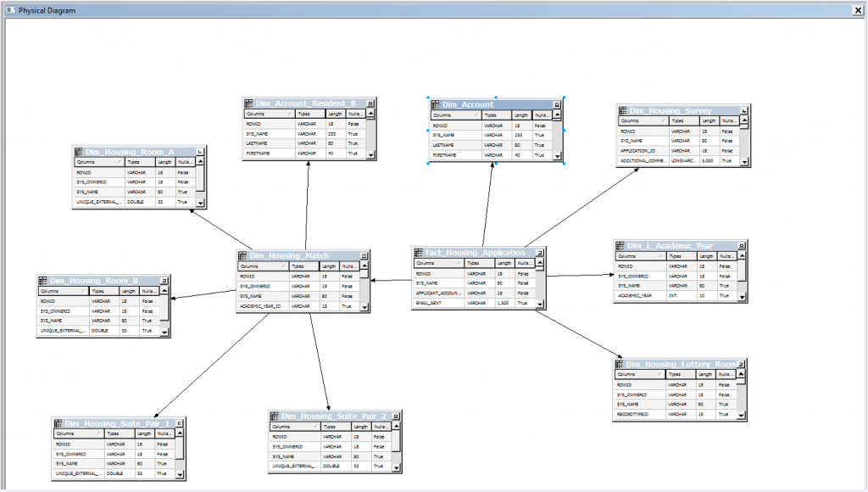Click the Dim_Housing_Suite_Pair_2 table icon
Viewport: 868px width, 492px height.
[x=275, y=417]
